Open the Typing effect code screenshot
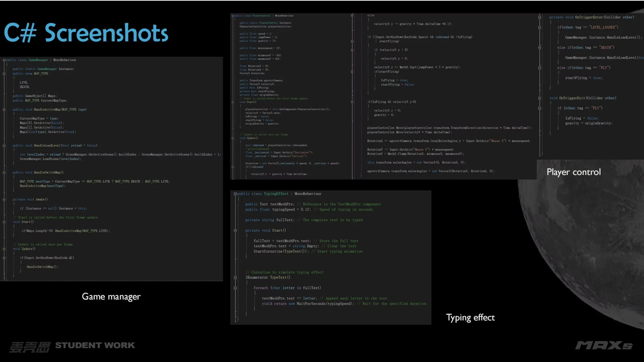 click(331, 257)
